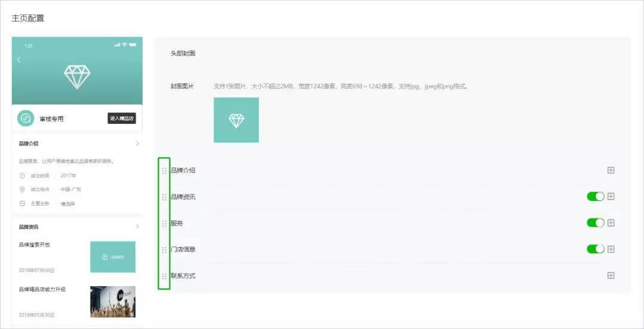The width and height of the screenshot is (644, 329).
Task: Expand the 联系方式 section with plus icon
Action: pyautogui.click(x=611, y=275)
